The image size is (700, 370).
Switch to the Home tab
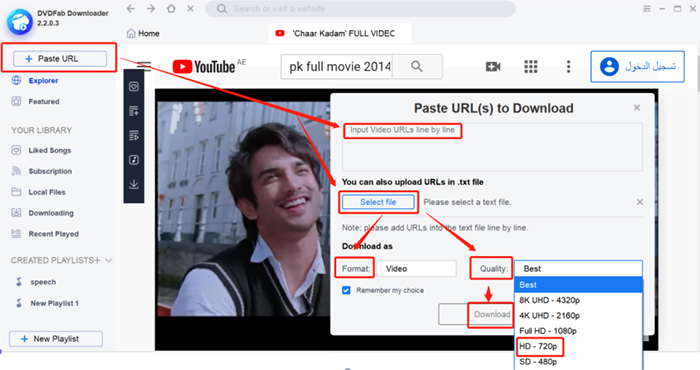click(143, 33)
